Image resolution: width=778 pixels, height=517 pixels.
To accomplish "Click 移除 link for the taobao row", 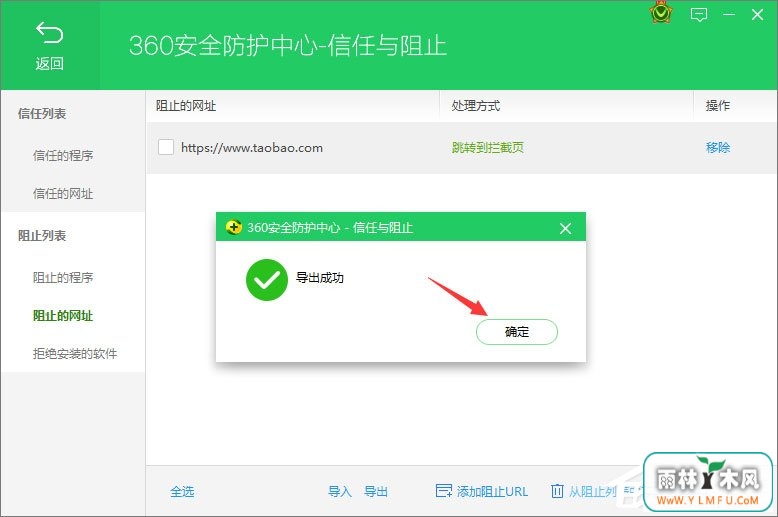I will (x=717, y=147).
